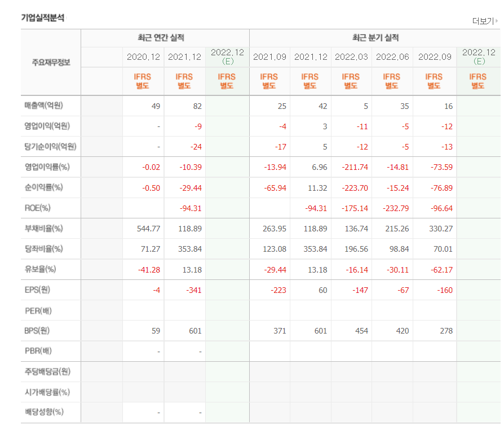This screenshot has width=504, height=425.
Task: Click BPS value 454
Action: (361, 331)
